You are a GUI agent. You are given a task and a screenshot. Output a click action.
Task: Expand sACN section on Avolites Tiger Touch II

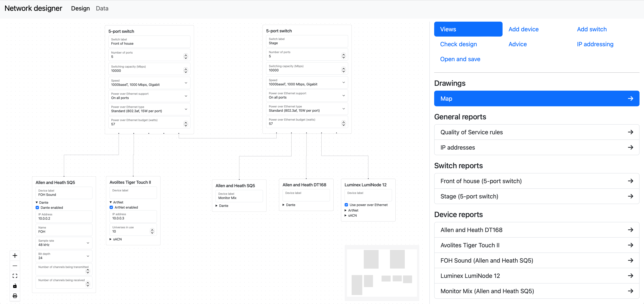[116, 239]
